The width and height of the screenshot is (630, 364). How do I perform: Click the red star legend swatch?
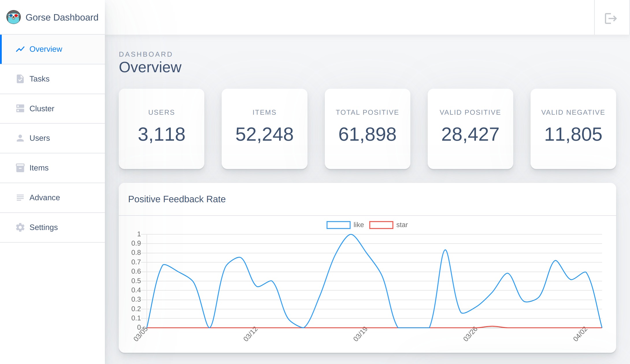(x=381, y=225)
